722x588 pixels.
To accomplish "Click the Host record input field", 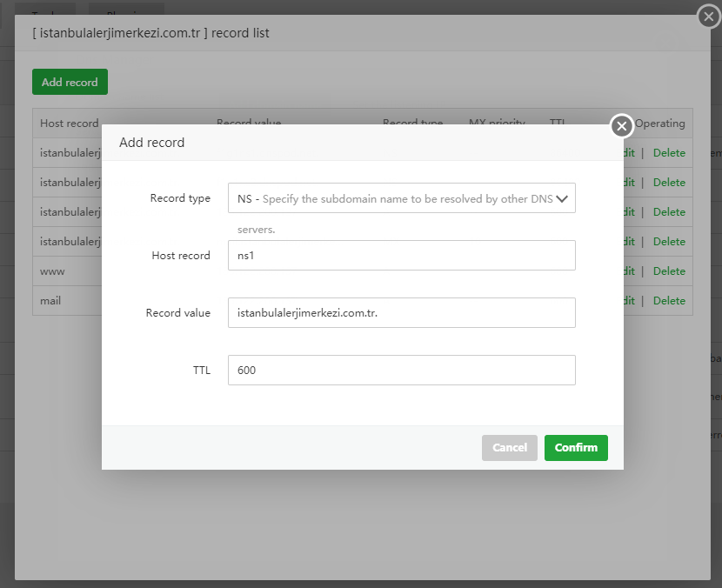I will click(x=402, y=256).
